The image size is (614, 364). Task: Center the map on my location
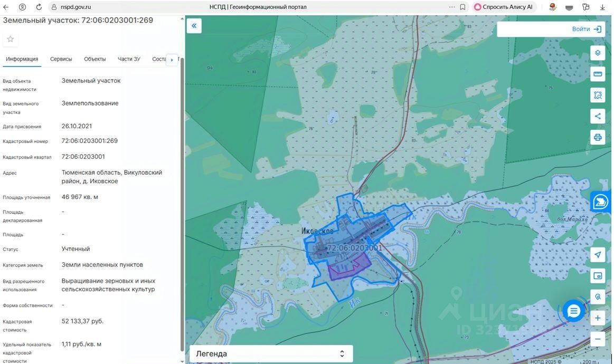tap(598, 255)
